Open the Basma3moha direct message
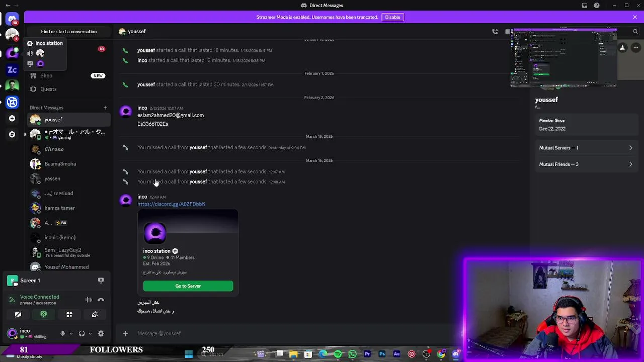 pyautogui.click(x=69, y=164)
